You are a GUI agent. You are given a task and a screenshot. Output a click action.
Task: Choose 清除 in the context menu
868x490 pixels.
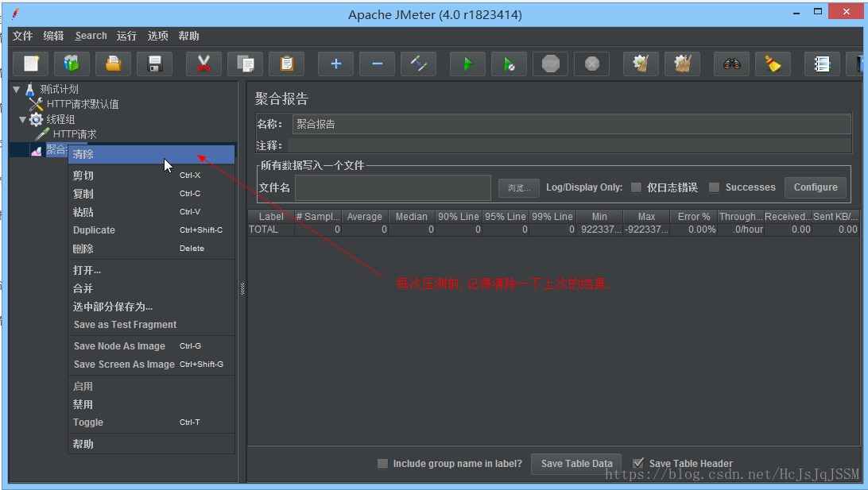click(x=151, y=154)
